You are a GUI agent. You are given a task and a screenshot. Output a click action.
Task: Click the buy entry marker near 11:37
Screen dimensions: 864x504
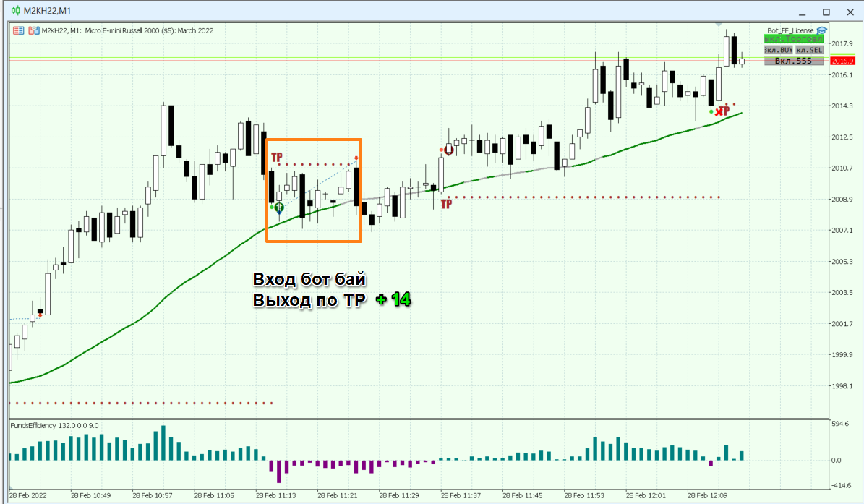click(x=448, y=149)
